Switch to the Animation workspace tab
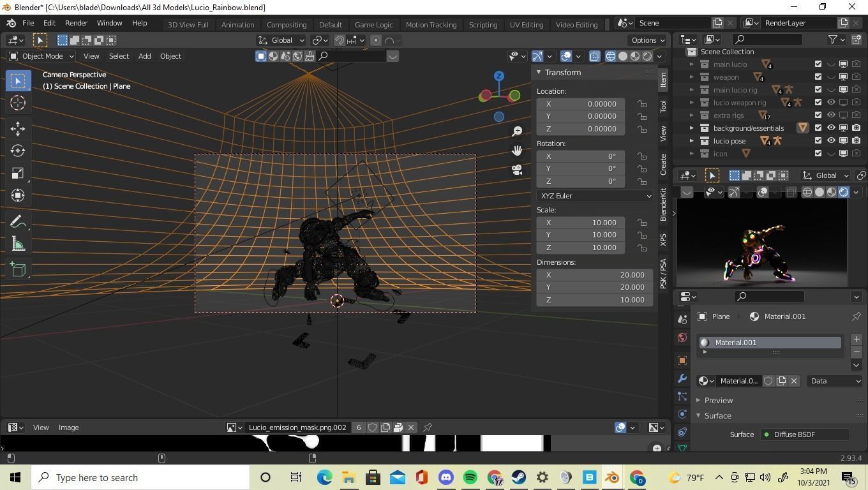 point(237,25)
